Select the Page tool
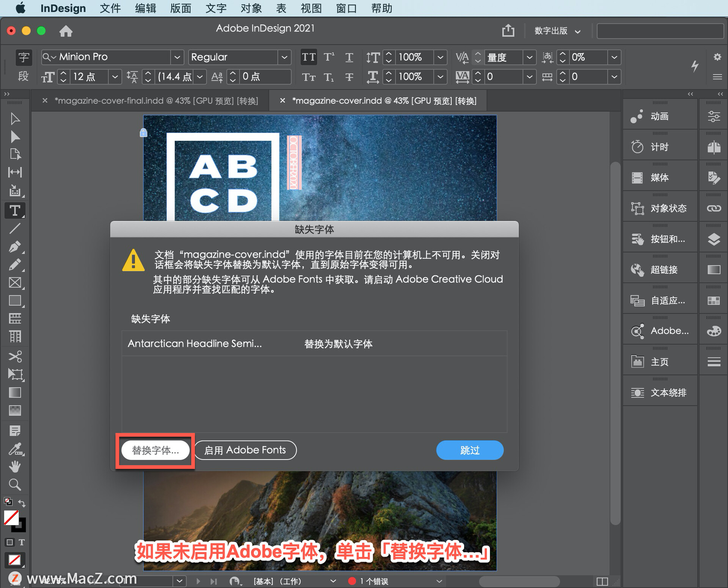 tap(15, 154)
